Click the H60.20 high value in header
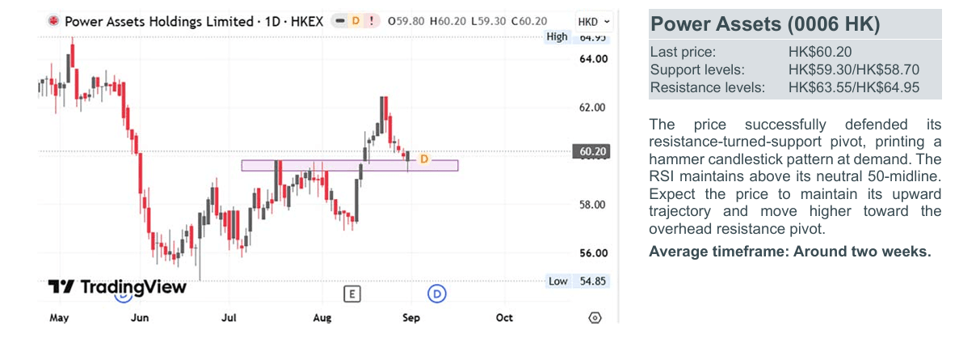The width and height of the screenshot is (980, 343). click(x=449, y=22)
